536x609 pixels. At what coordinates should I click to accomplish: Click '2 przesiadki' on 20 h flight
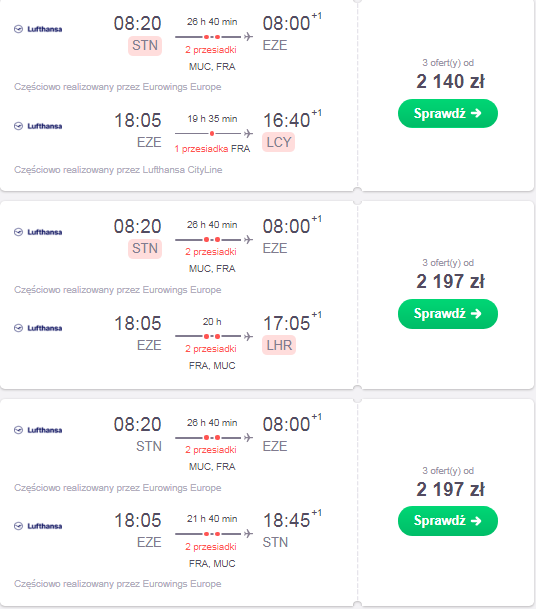click(x=211, y=349)
